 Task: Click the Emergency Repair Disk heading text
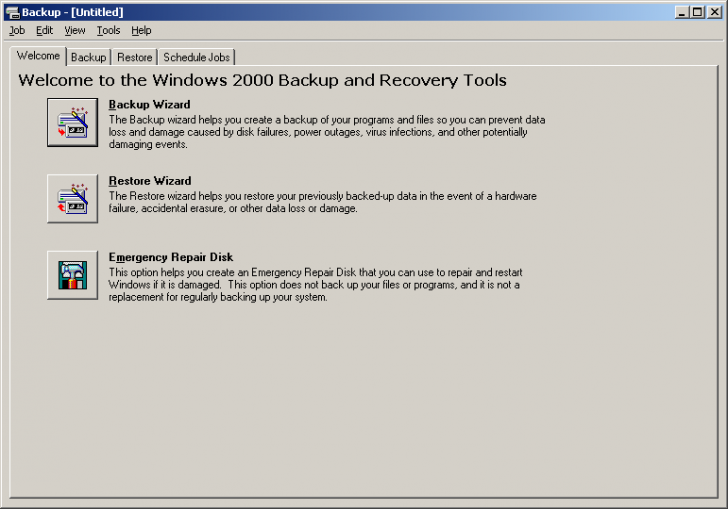pyautogui.click(x=171, y=257)
